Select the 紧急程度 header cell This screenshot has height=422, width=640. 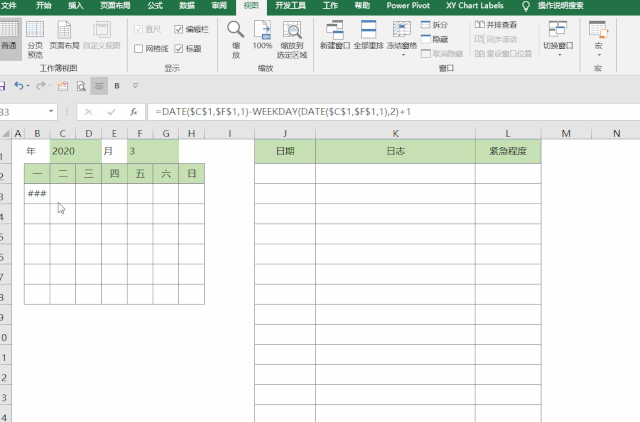coord(508,151)
